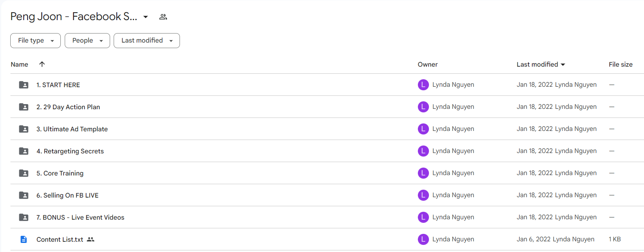644x252 pixels.
Task: Click the sort direction arrow next to Name
Action: click(42, 64)
